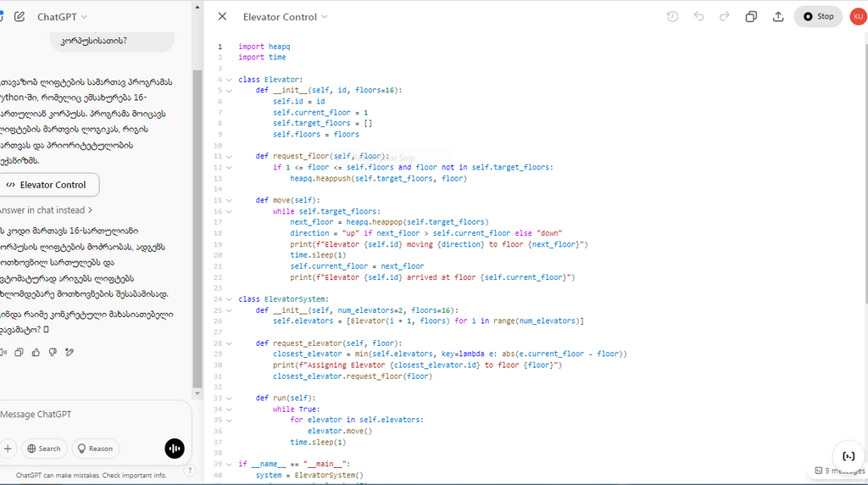Enable the Search web tool
The height and width of the screenshot is (485, 868).
(44, 449)
